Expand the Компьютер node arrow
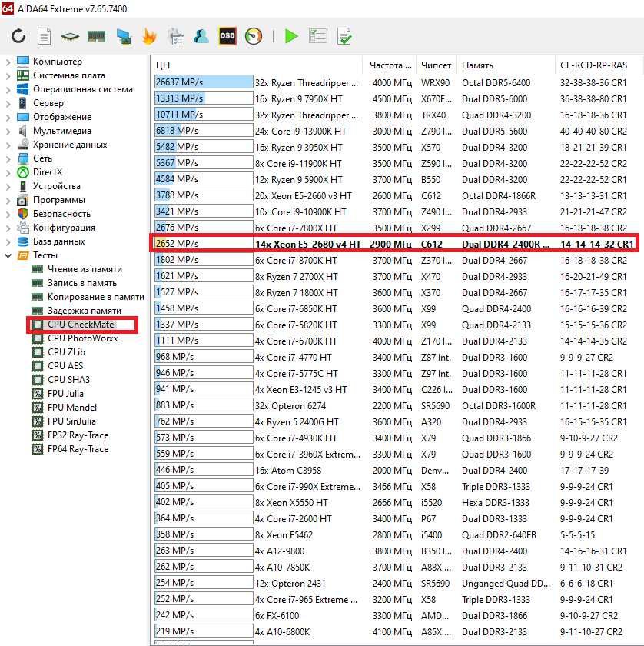Screen dimensions: 644x646 tap(8, 62)
